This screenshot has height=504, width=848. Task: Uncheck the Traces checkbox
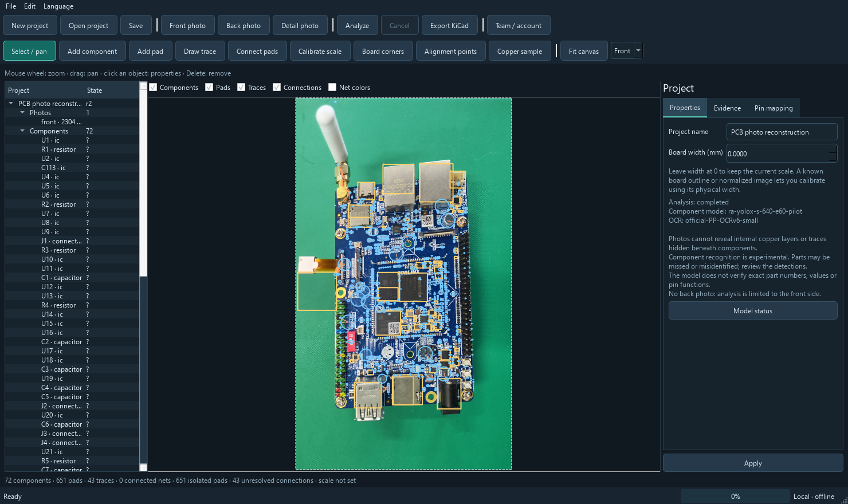point(241,88)
